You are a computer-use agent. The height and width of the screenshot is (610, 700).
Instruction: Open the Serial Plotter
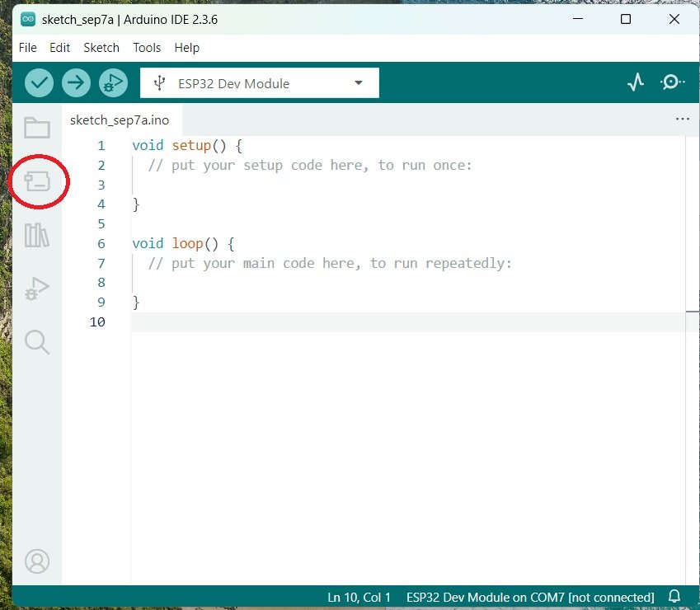635,82
